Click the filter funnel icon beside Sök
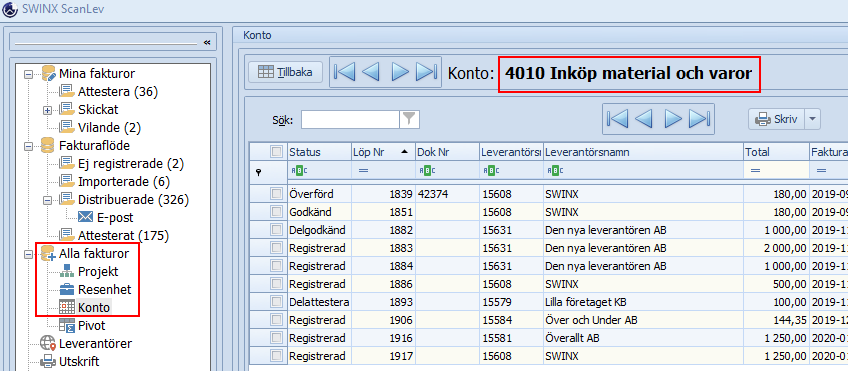 [x=410, y=120]
